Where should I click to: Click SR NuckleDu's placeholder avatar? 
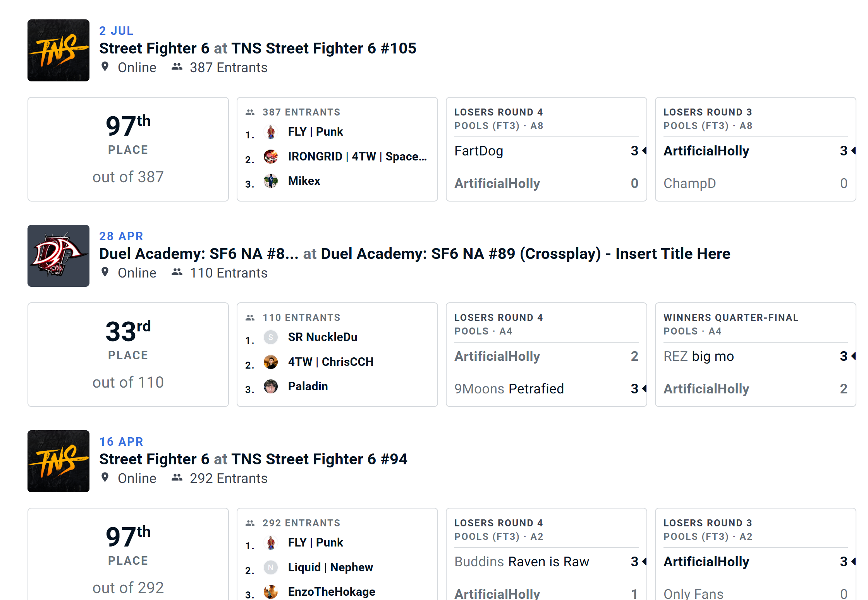(x=271, y=337)
